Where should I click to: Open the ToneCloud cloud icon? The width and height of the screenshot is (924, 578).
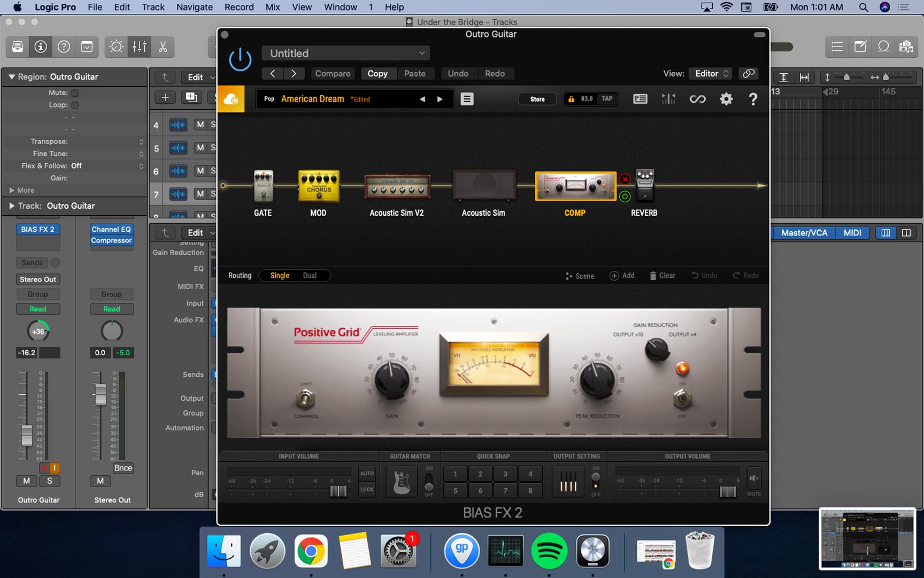(231, 99)
